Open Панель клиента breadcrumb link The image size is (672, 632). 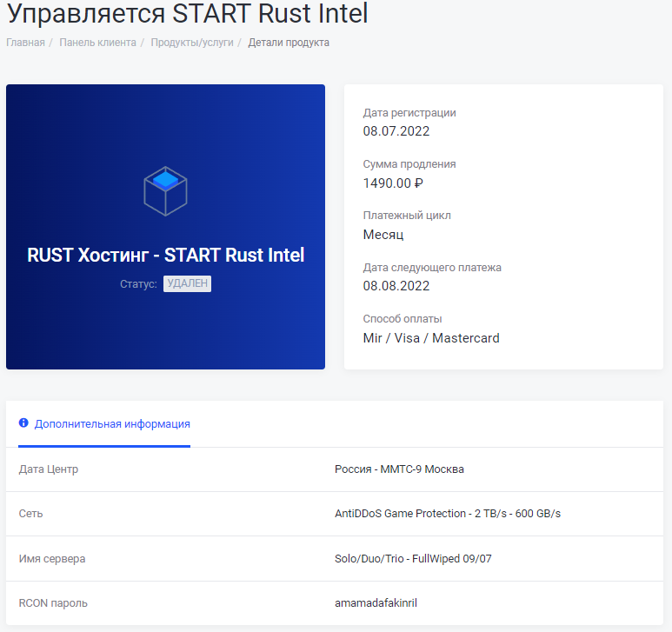click(97, 43)
